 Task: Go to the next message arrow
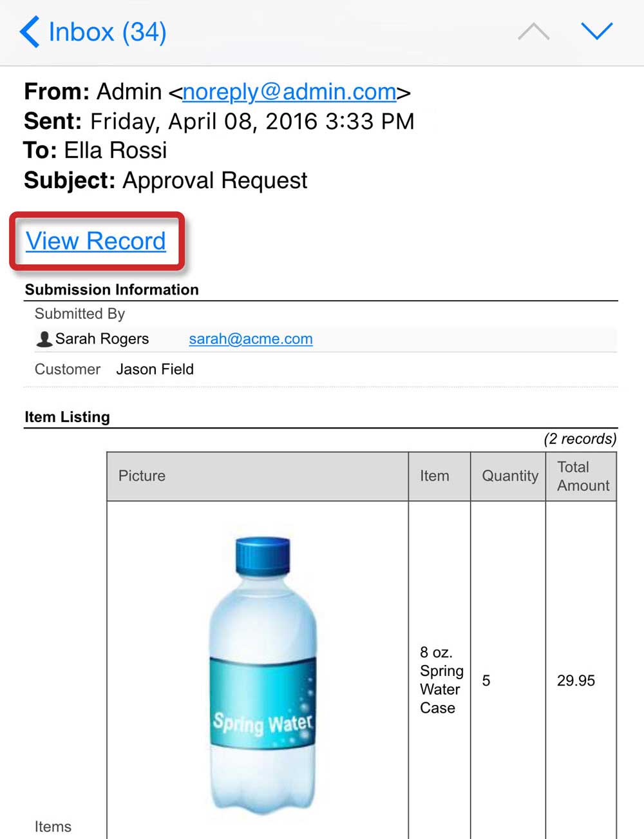coord(596,31)
